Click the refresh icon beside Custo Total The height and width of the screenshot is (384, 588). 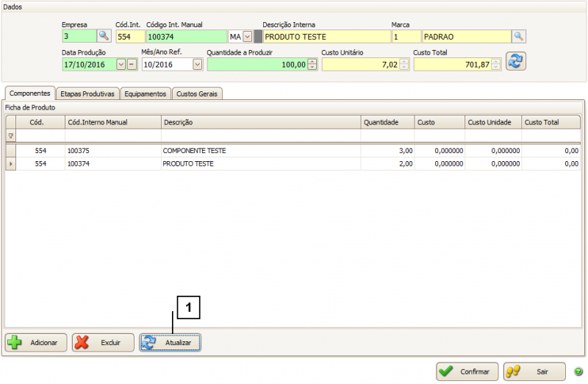pos(516,62)
